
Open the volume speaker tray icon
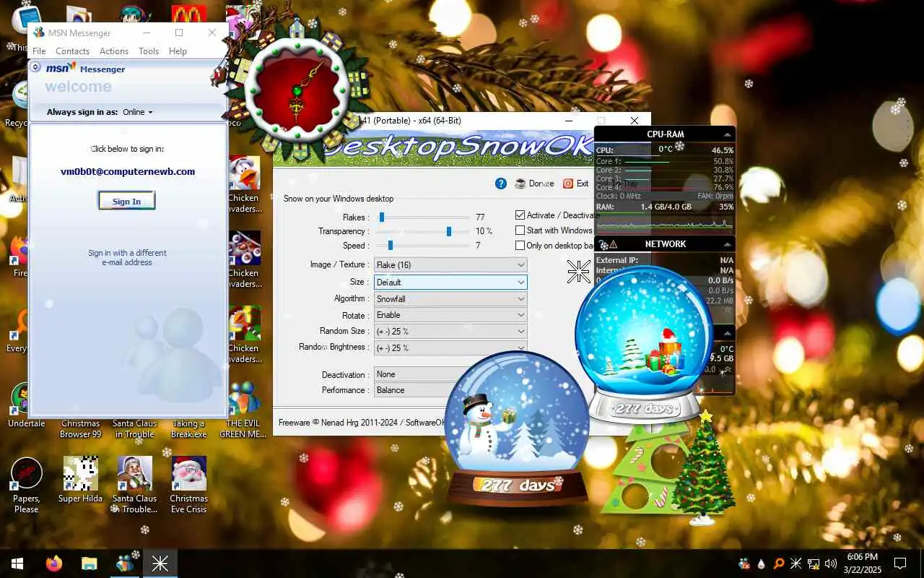[831, 564]
